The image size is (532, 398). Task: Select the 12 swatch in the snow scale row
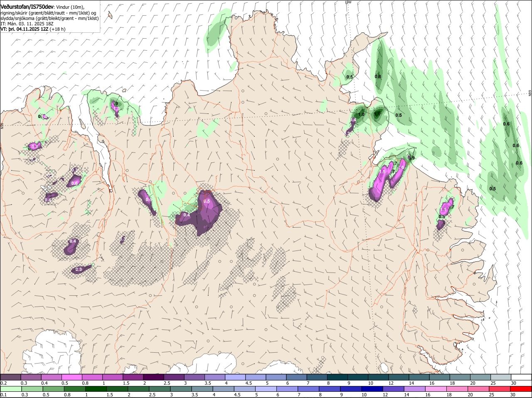click(x=398, y=377)
